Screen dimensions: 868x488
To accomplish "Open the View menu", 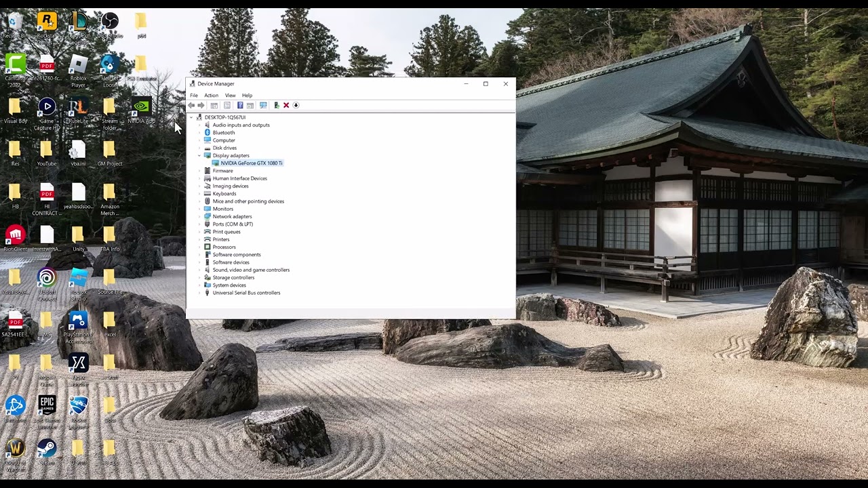I will [x=230, y=96].
